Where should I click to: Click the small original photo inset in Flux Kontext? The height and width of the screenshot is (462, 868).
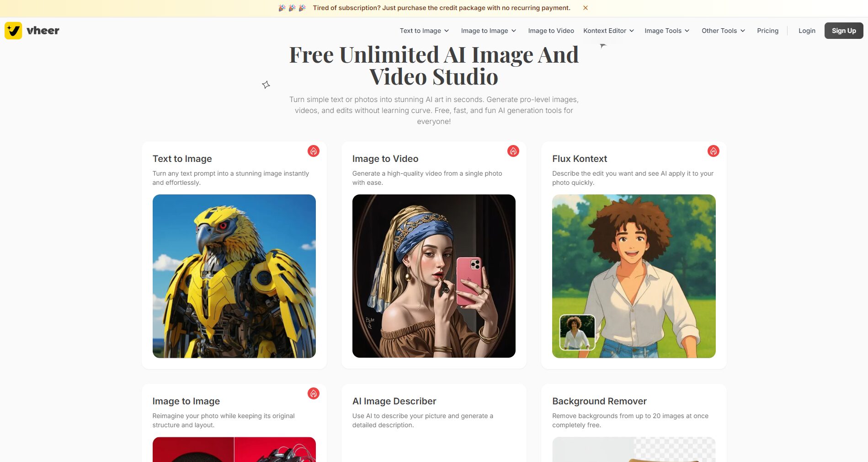tap(577, 332)
